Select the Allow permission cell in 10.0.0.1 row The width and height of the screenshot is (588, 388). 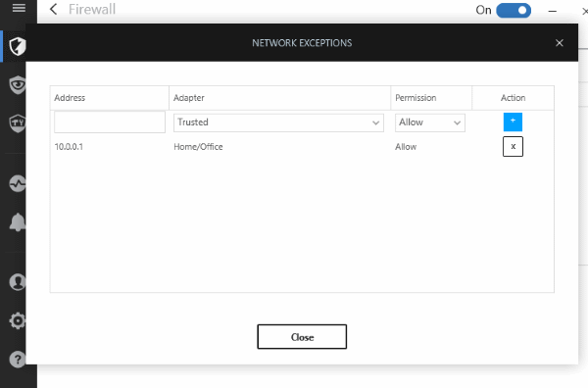point(406,147)
